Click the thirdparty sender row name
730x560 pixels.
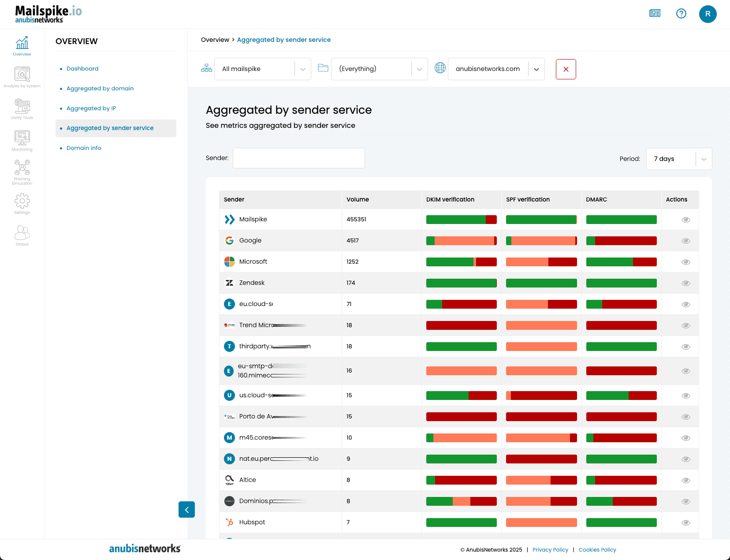[275, 347]
